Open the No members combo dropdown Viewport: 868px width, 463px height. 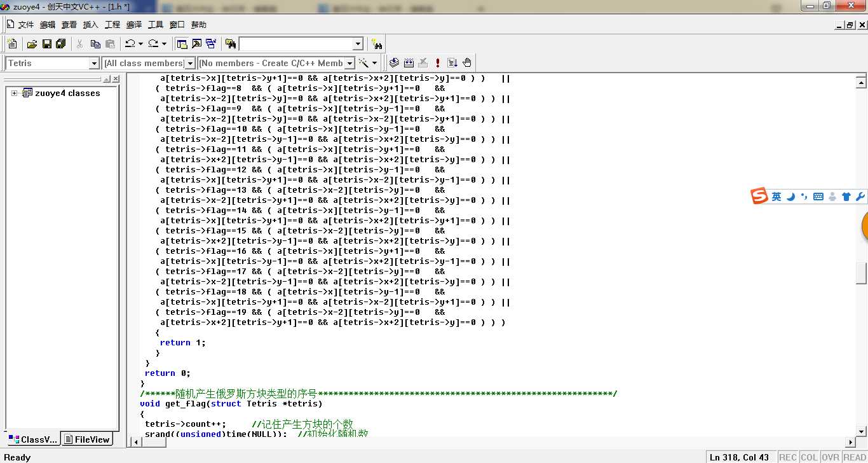point(349,64)
